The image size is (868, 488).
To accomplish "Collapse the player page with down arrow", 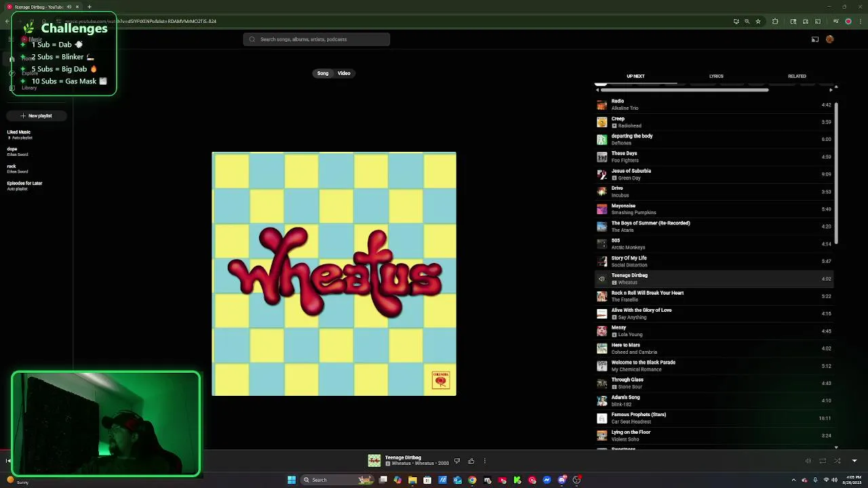I will pos(854,461).
